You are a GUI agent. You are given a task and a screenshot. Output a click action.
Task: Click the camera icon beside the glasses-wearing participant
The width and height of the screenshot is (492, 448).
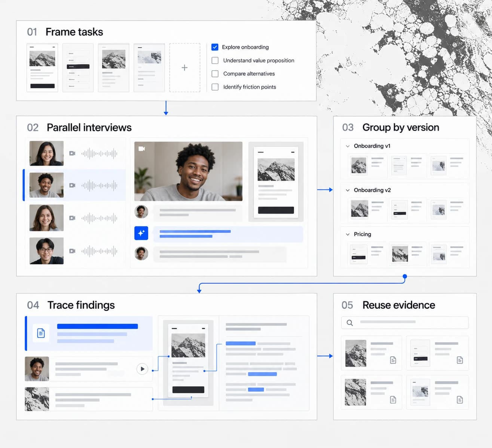[x=72, y=251]
